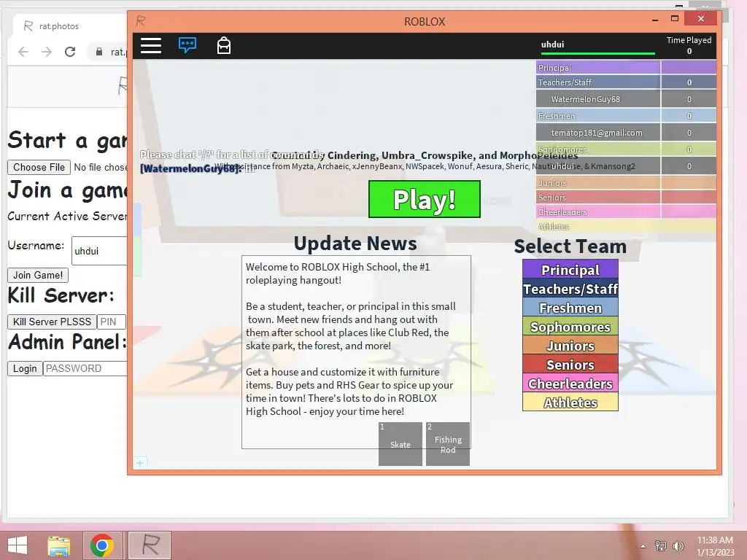This screenshot has width=747, height=560.
Task: Open the Roblox hamburger menu
Action: point(150,46)
